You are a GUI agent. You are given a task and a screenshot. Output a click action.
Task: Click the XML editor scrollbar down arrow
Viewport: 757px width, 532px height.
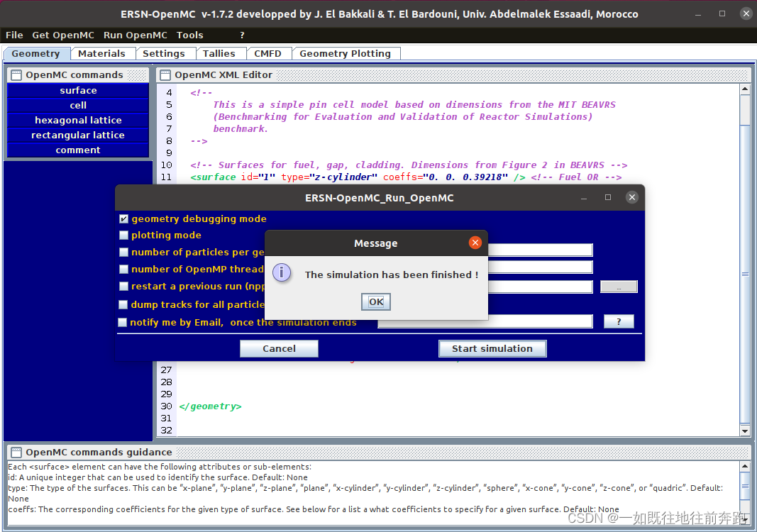click(745, 431)
